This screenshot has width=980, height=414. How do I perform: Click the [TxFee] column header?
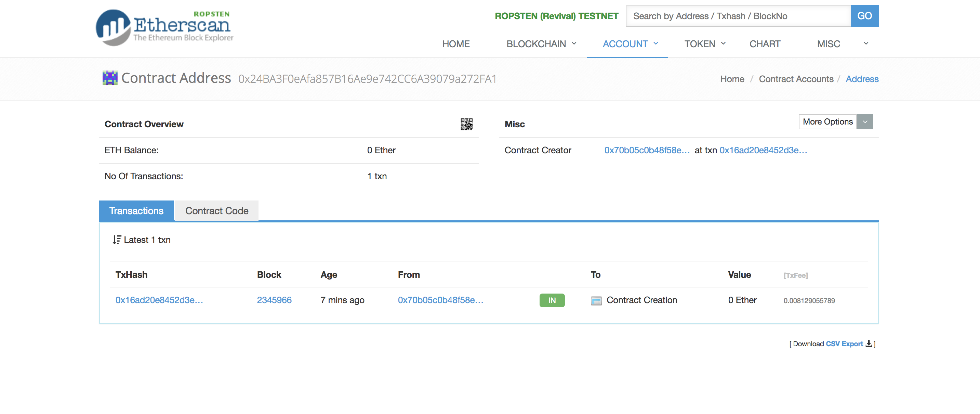tap(795, 275)
